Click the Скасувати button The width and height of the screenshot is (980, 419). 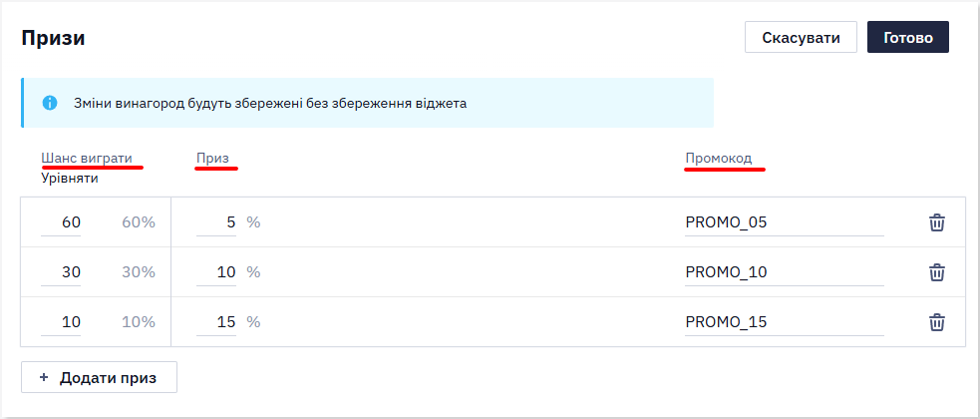click(x=801, y=38)
